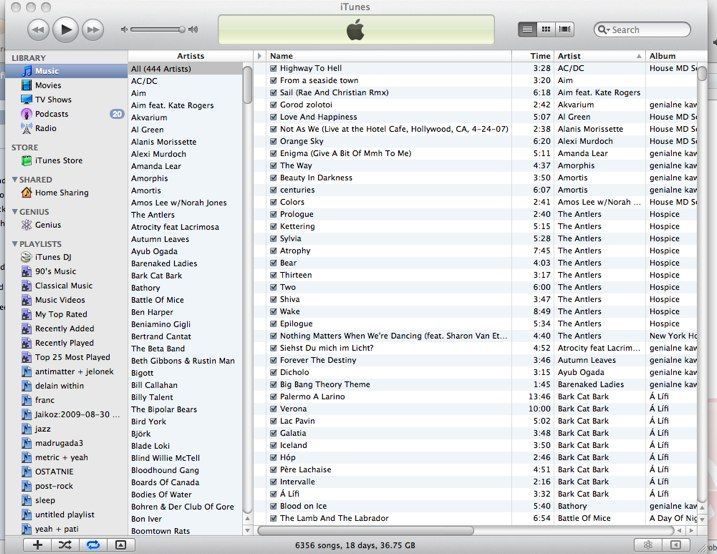This screenshot has width=717, height=554.
Task: Uncheck the Highway To Hell song
Action: pyautogui.click(x=273, y=68)
